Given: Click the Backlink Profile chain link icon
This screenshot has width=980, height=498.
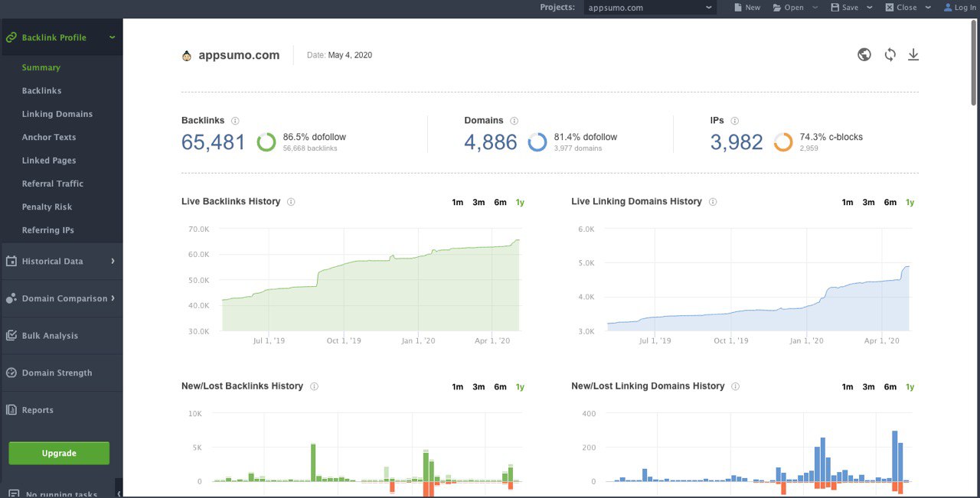Looking at the screenshot, I should pos(11,37).
